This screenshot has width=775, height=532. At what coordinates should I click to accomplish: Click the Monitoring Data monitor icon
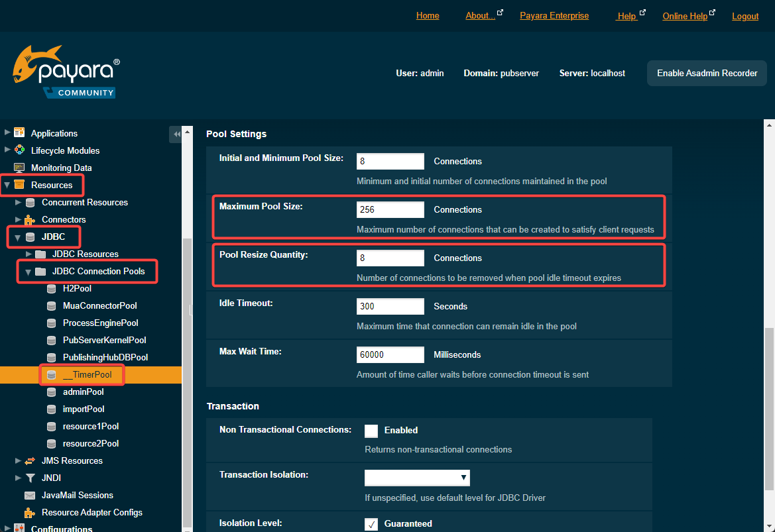point(19,168)
